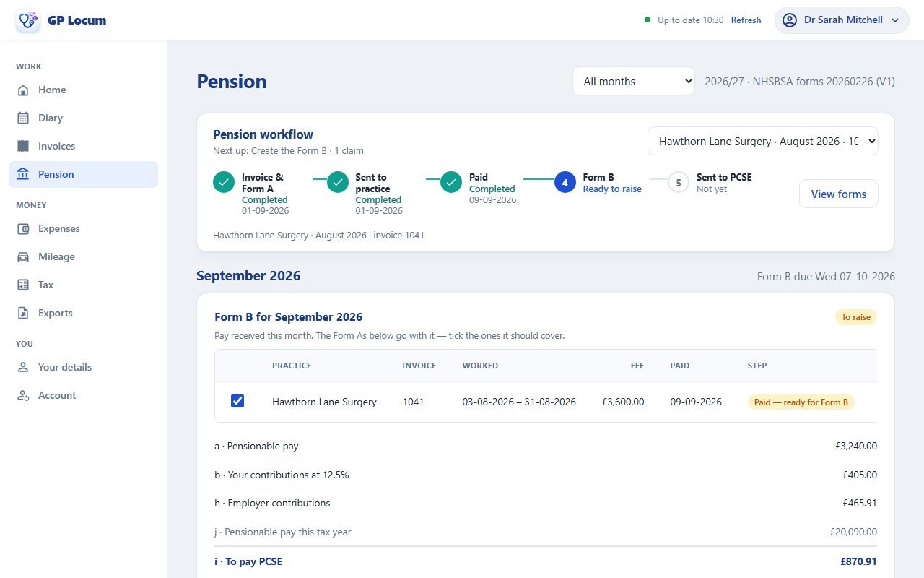Untick the Hawthorn Lane Surgery invoice checkbox

(x=237, y=401)
